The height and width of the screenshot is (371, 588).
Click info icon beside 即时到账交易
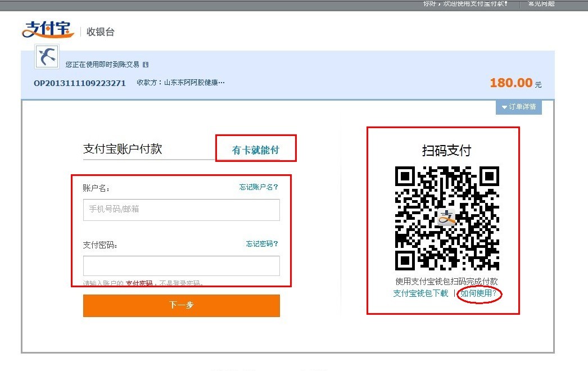tap(146, 65)
